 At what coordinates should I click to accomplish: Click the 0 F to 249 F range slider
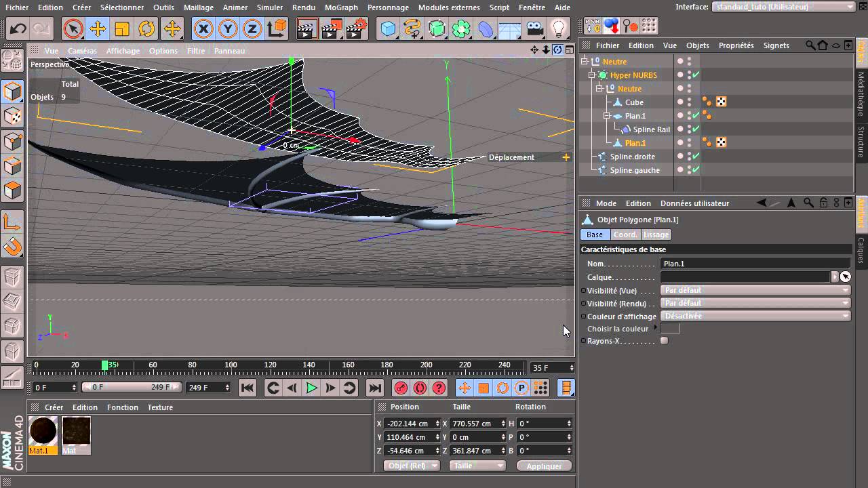[131, 387]
